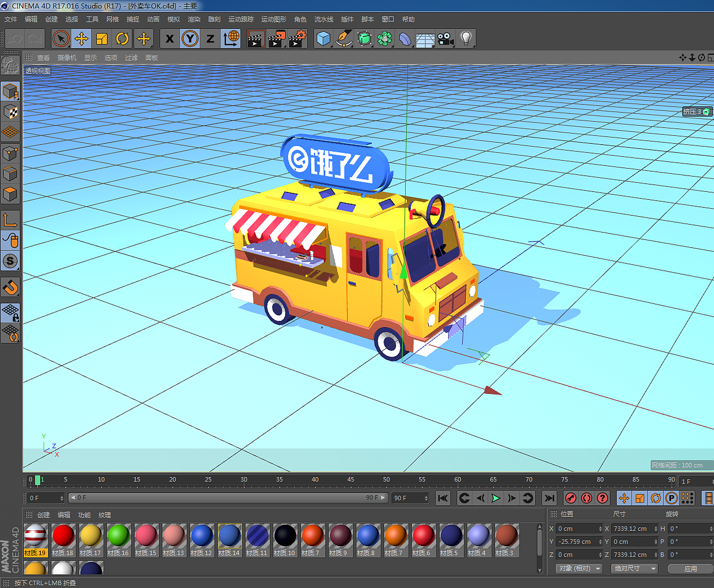Click stepper on start frame 0 F field
The width and height of the screenshot is (714, 588).
tap(61, 498)
